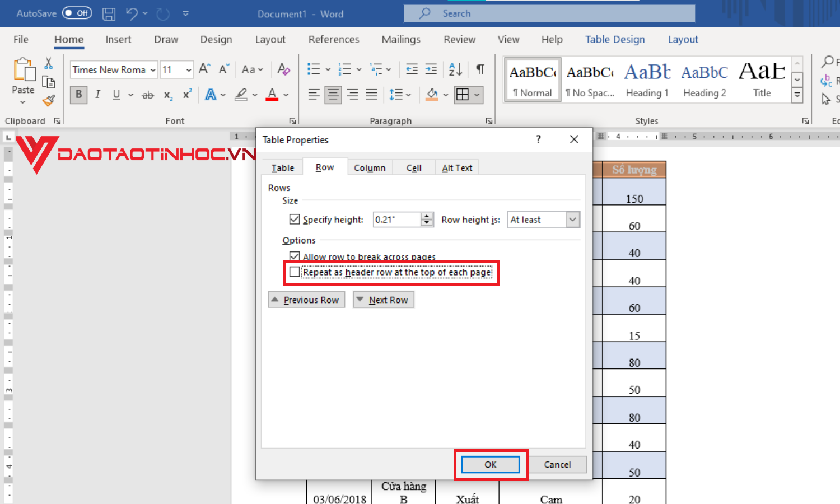Expand the Borders dropdown arrow
The width and height of the screenshot is (840, 504).
(477, 95)
